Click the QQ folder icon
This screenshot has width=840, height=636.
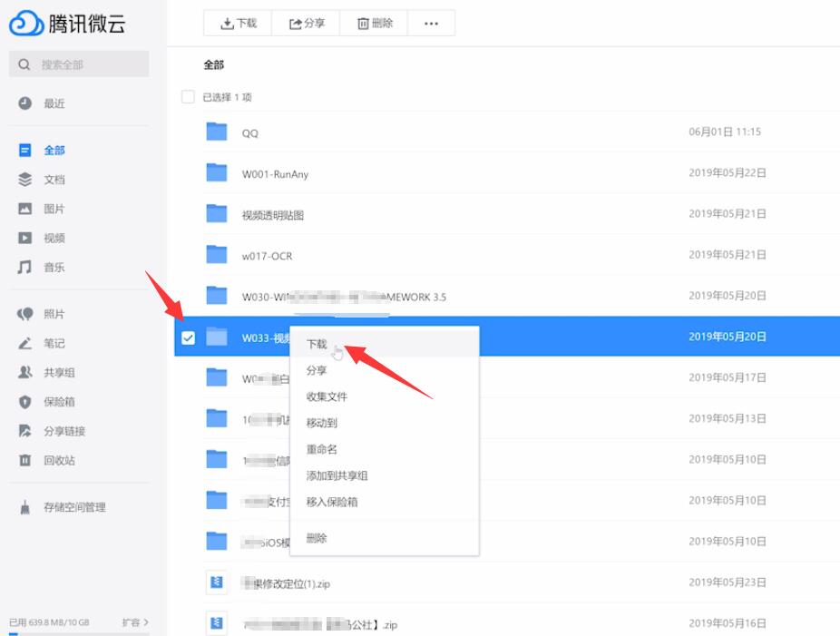pos(217,132)
